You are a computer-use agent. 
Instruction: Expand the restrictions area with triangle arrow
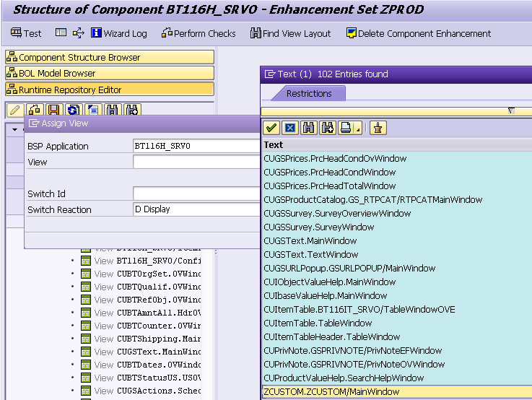[511, 110]
